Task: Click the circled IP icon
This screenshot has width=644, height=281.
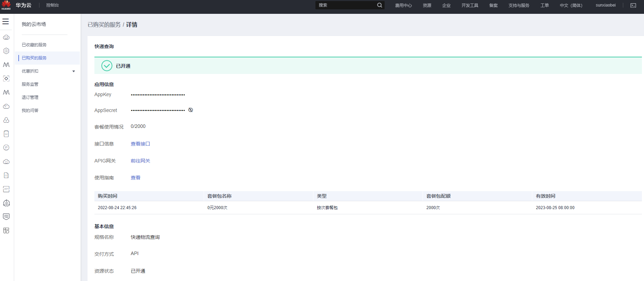Action: pyautogui.click(x=6, y=148)
